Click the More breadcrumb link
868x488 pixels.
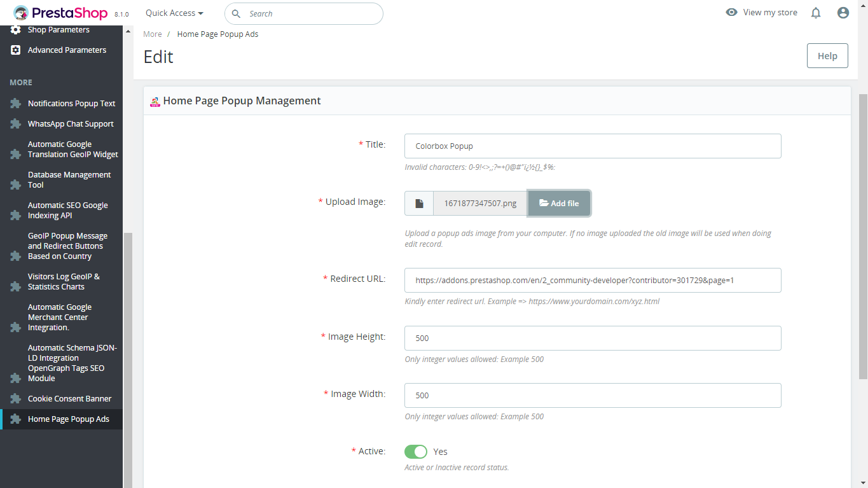coord(153,34)
